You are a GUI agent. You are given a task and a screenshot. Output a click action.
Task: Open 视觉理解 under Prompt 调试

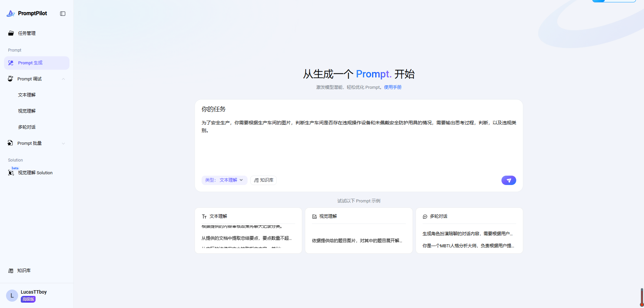coord(27,111)
